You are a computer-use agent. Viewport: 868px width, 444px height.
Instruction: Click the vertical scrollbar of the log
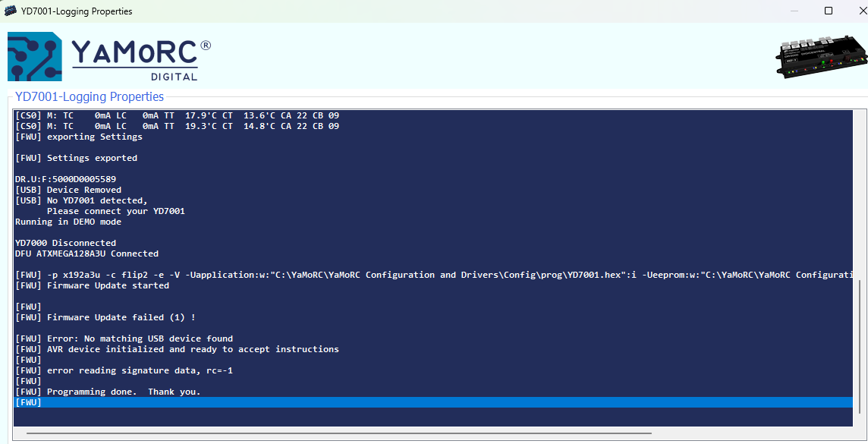pos(859,347)
